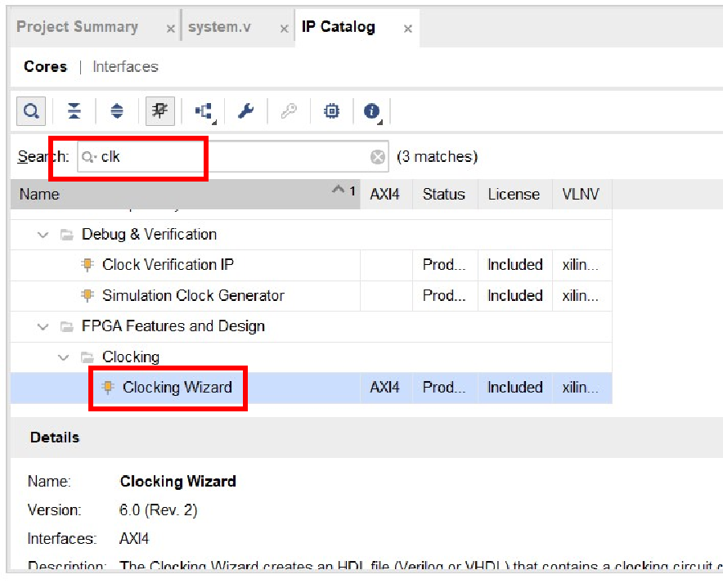This screenshot has height=588, width=723.
Task: Collapse the Debug & Verification category
Action: (43, 236)
